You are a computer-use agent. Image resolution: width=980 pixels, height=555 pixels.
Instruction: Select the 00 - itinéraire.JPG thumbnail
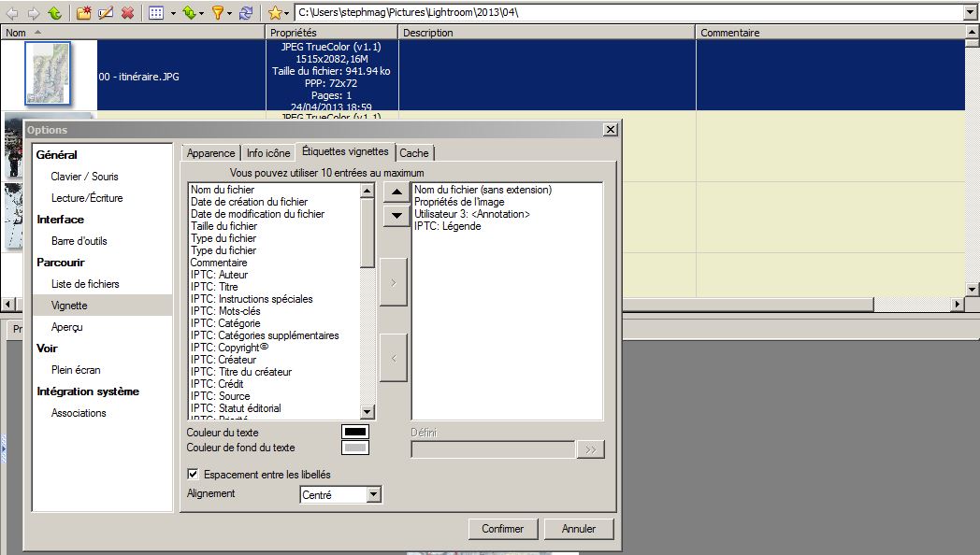pyautogui.click(x=49, y=75)
